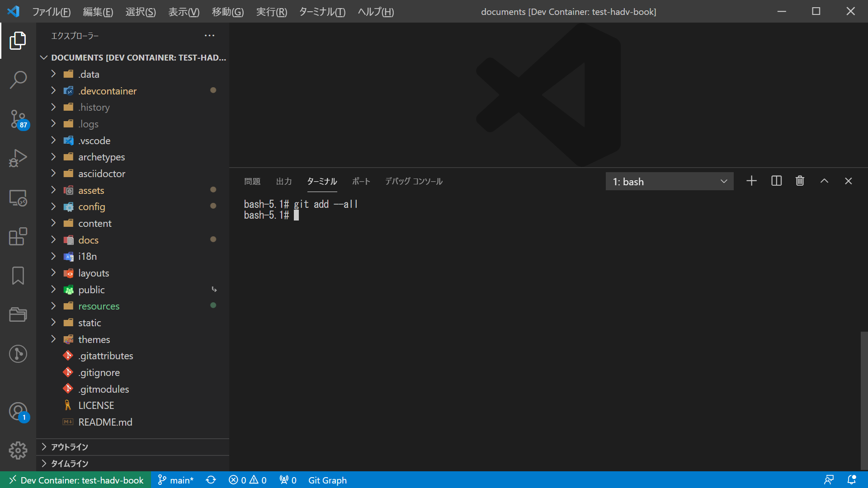
Task: Open the terminal selector dropdown 1: bash
Action: click(670, 181)
